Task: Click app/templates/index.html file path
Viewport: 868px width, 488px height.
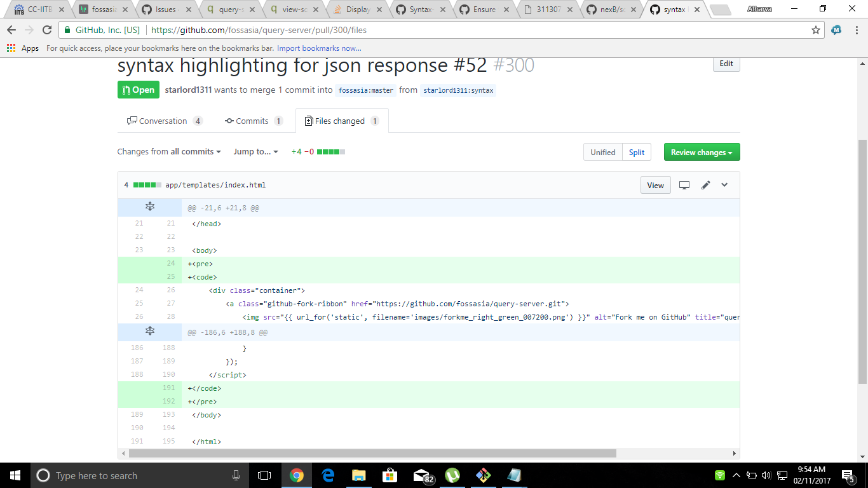Action: 215,185
